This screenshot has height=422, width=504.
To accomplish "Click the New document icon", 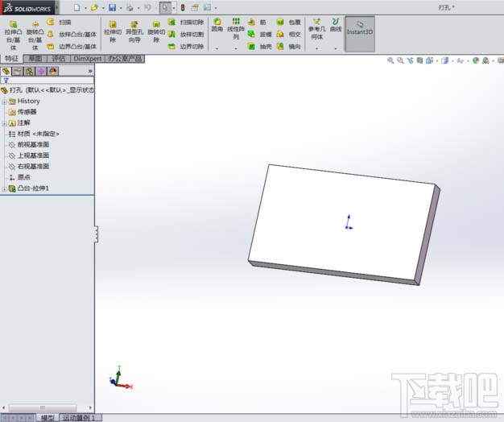I will click(x=76, y=7).
